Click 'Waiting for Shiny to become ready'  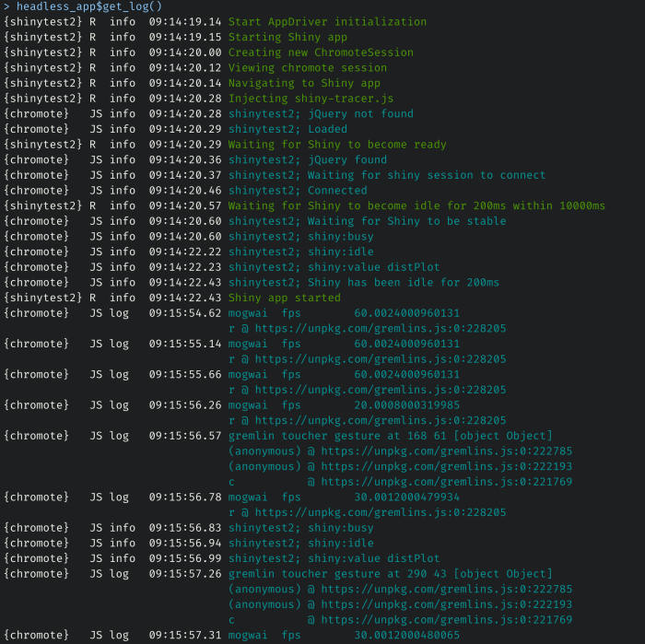[337, 145]
